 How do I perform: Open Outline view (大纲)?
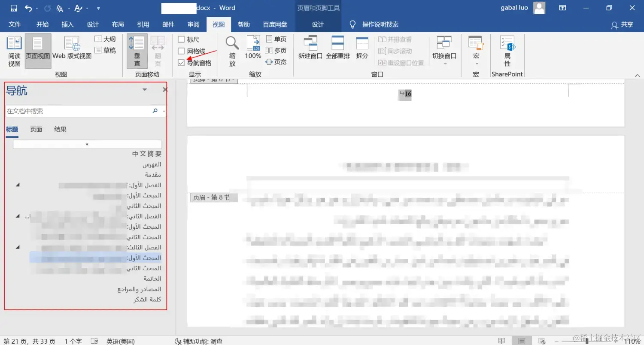(105, 39)
